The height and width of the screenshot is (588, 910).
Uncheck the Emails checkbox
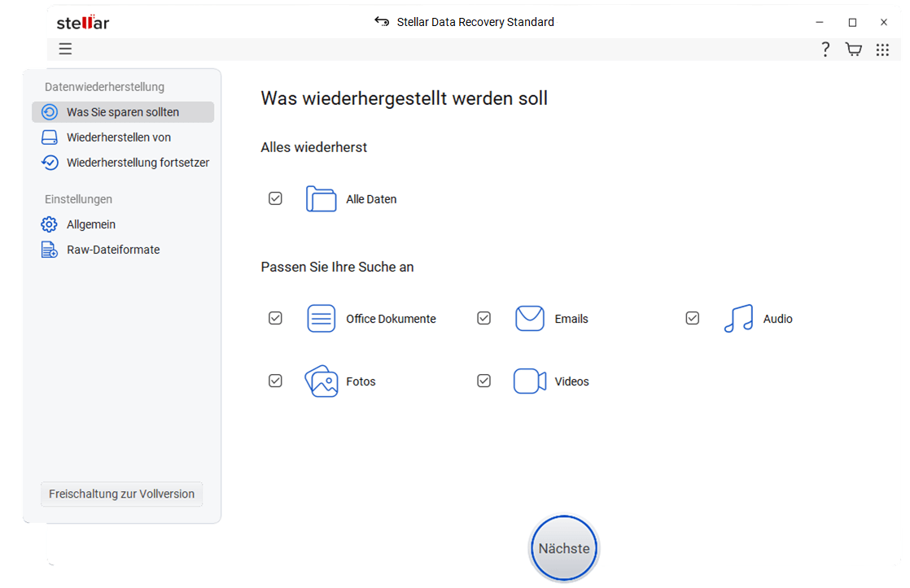pyautogui.click(x=483, y=318)
